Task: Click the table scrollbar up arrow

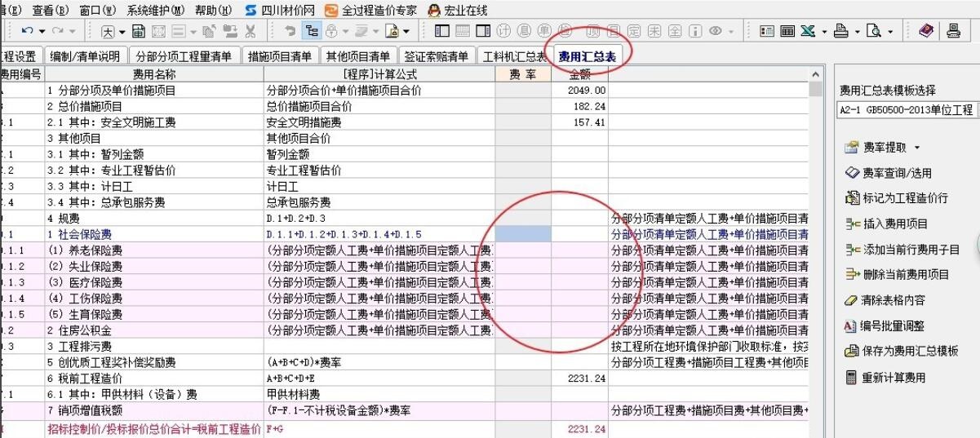Action: coord(817,73)
